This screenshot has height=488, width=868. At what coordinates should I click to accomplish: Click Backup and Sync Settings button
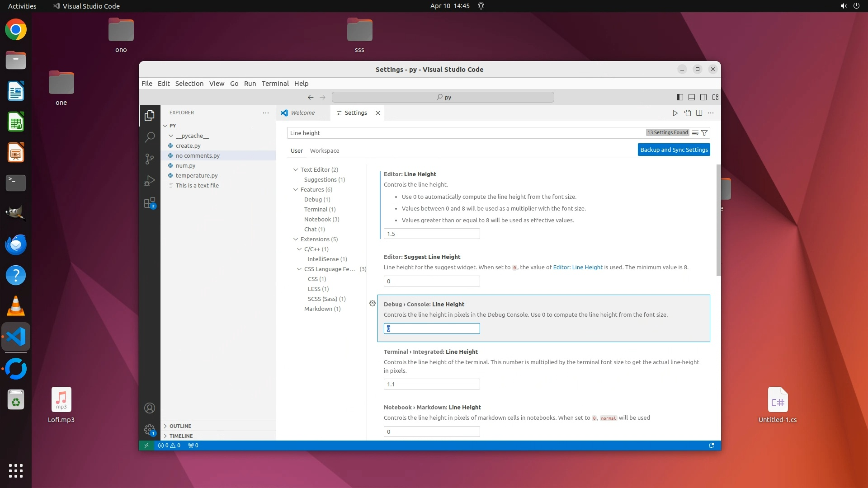click(x=674, y=150)
